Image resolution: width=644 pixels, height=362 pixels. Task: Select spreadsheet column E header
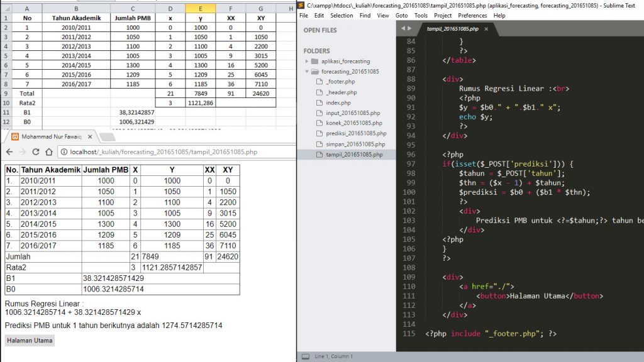[201, 9]
